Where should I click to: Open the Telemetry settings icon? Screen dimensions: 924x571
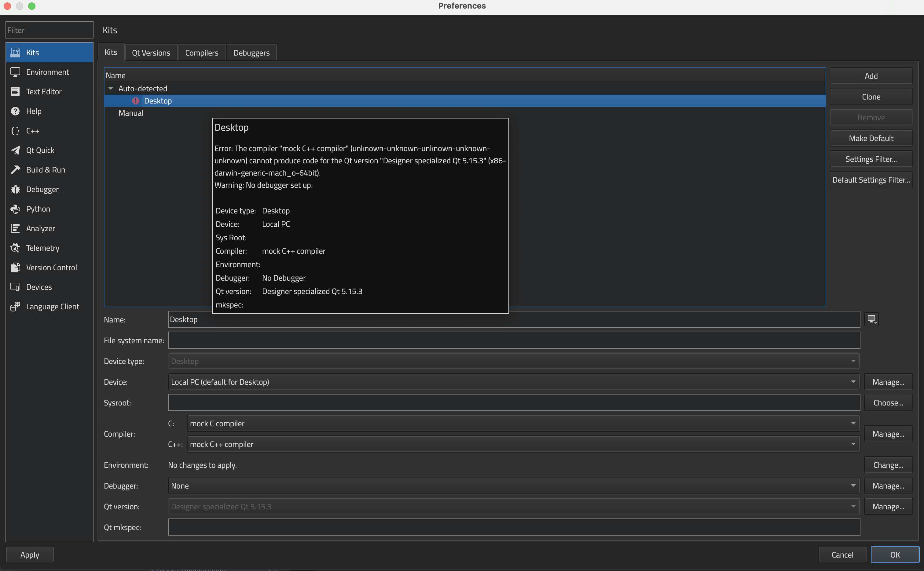(x=15, y=248)
